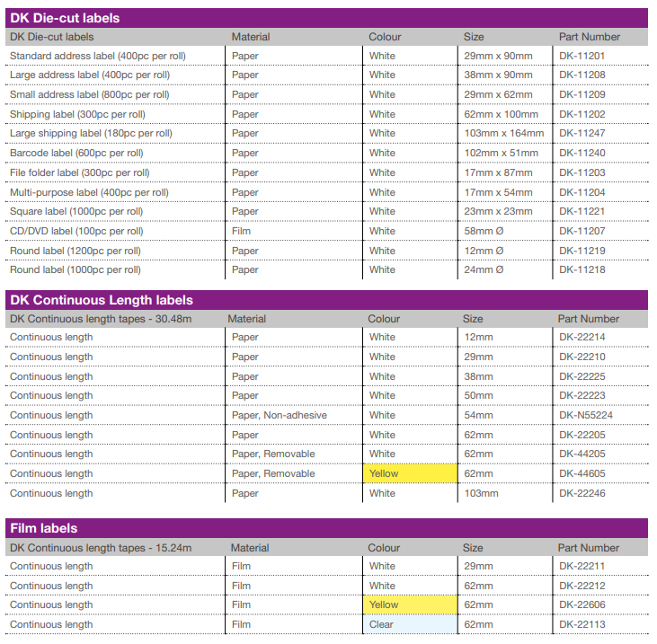Click 'Barcode label (600pc per roll)'
This screenshot has height=644, width=657.
click(76, 153)
